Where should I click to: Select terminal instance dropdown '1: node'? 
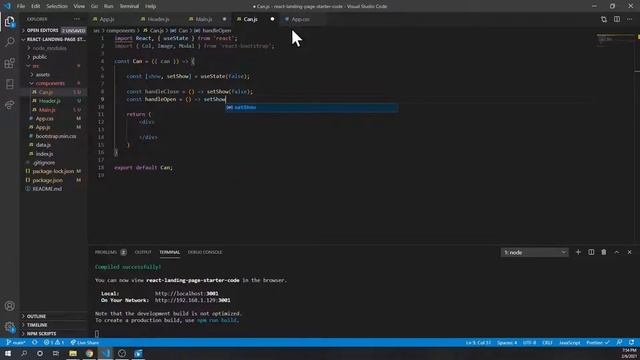[x=534, y=253]
